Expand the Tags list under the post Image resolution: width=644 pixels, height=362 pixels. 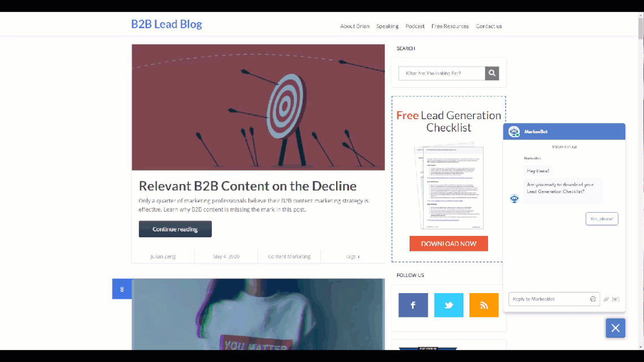[x=353, y=256]
